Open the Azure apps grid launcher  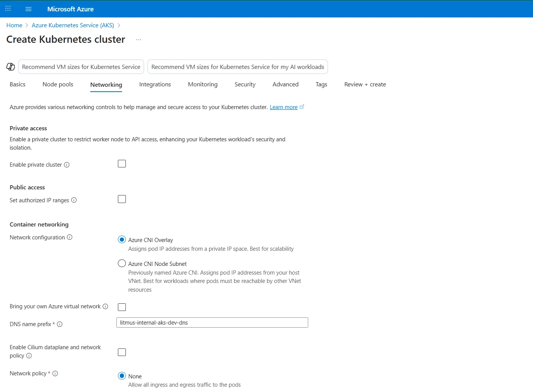pos(8,9)
